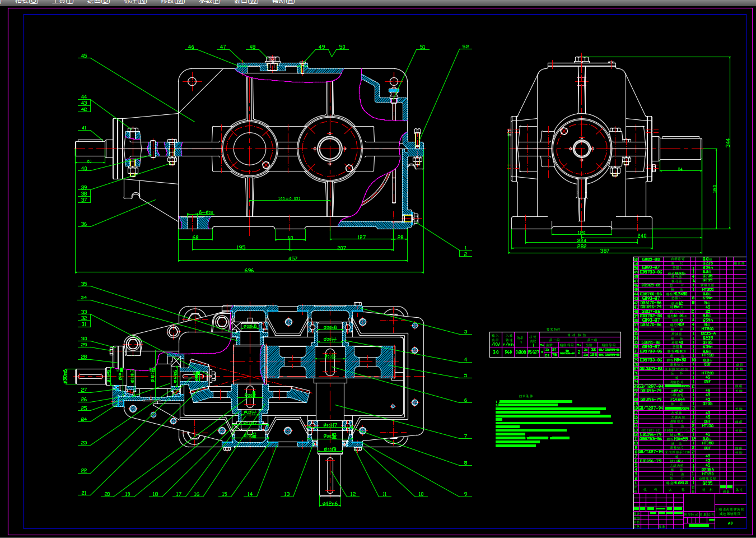The width and height of the screenshot is (756, 538).
Task: Select part balloon number 52
Action: (465, 47)
